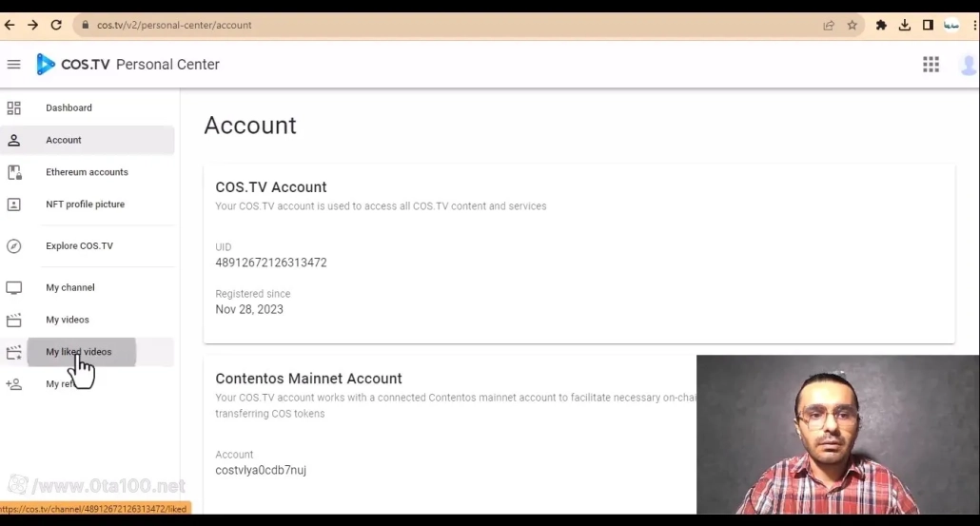Open the apps grid icon
The width and height of the screenshot is (980, 526).
pos(931,65)
